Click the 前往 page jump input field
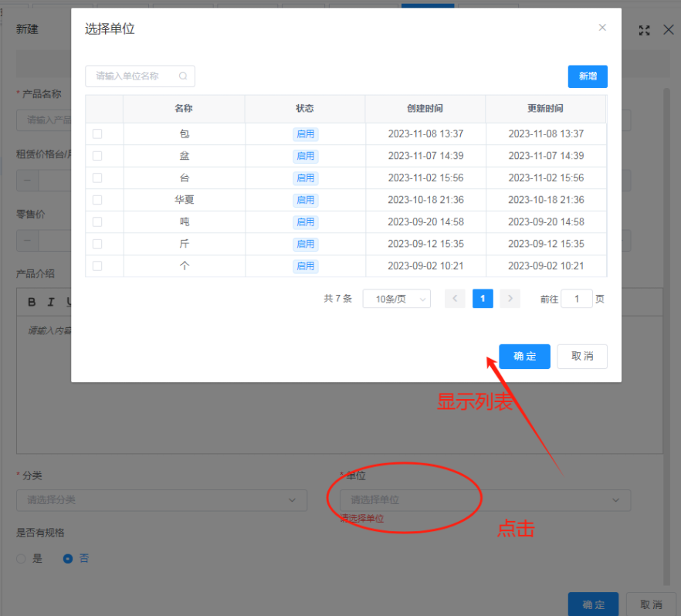This screenshot has width=681, height=616. pos(577,299)
